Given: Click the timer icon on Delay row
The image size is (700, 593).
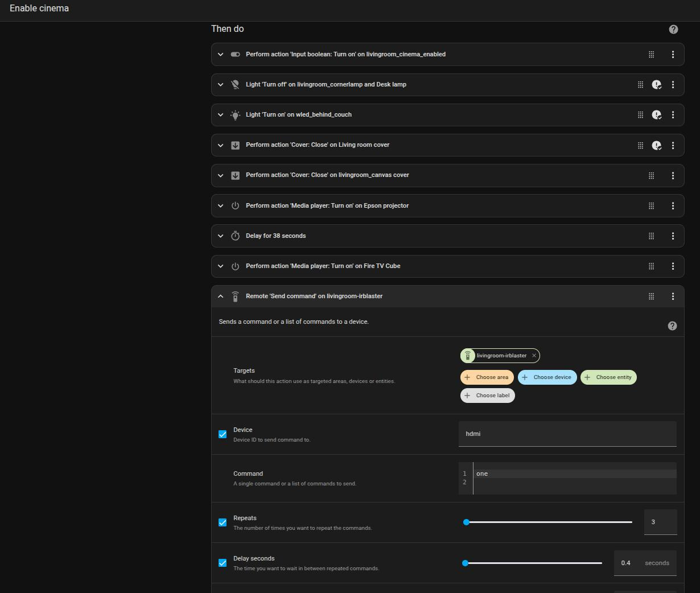Looking at the screenshot, I should point(235,236).
